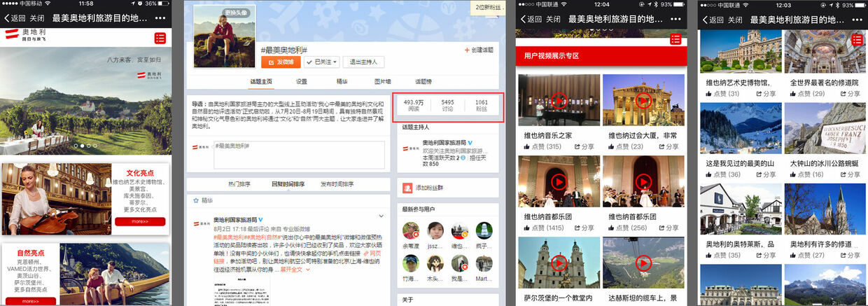Like 维也纳艺术史博物馆 photo (31)
Screen dimensions: 868x306
722,93
